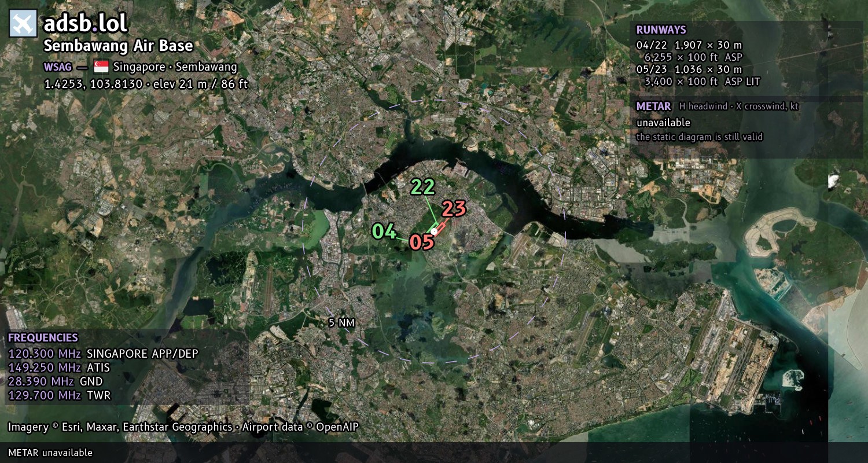The width and height of the screenshot is (868, 463).
Task: Click 'METAR unavailable' in the bottom status bar
Action: (x=50, y=453)
